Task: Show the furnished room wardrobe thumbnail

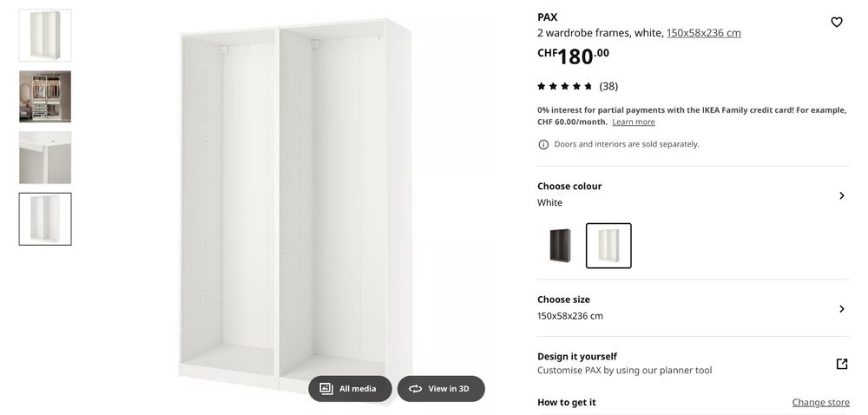Action: 45,96
